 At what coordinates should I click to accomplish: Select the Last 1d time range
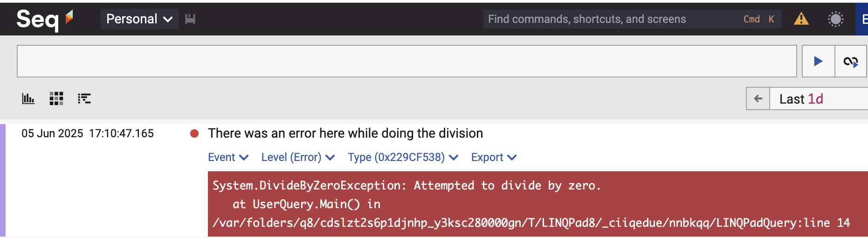pyautogui.click(x=801, y=99)
